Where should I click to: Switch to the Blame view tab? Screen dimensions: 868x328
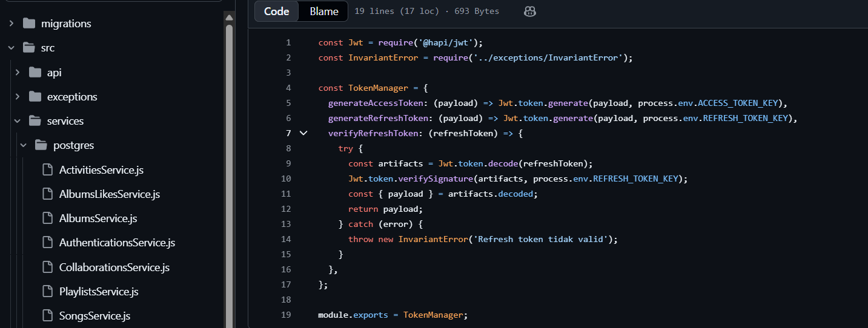[324, 11]
